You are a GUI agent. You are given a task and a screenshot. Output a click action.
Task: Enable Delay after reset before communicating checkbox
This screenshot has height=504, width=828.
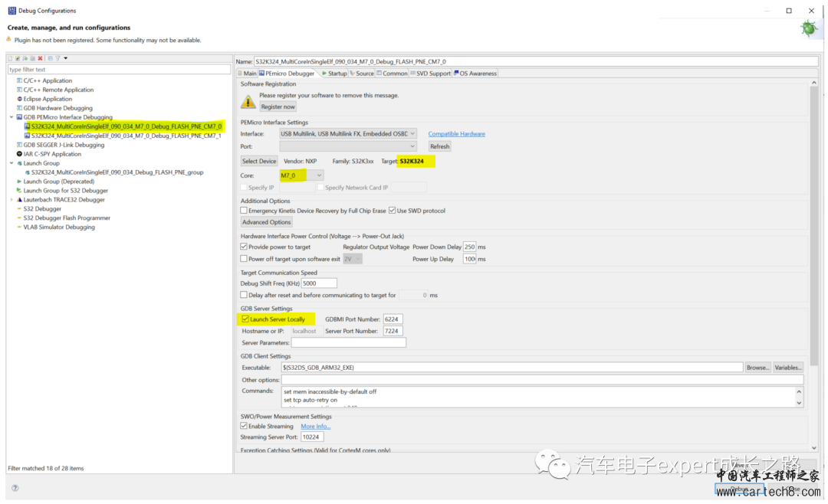(x=244, y=295)
